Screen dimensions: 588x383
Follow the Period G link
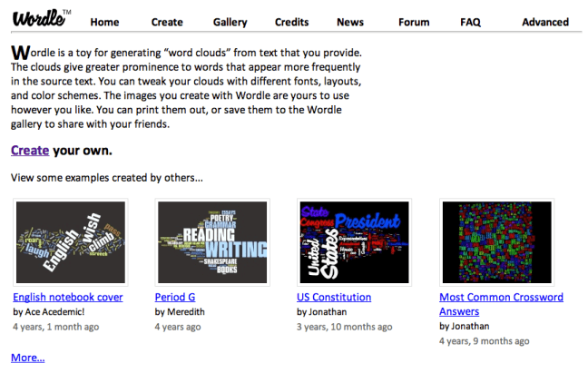(x=175, y=297)
